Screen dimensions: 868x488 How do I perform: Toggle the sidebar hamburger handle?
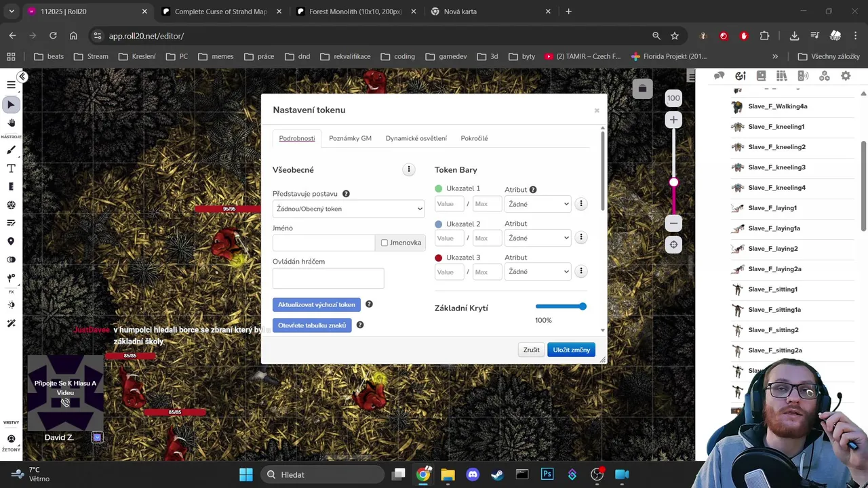pyautogui.click(x=691, y=77)
